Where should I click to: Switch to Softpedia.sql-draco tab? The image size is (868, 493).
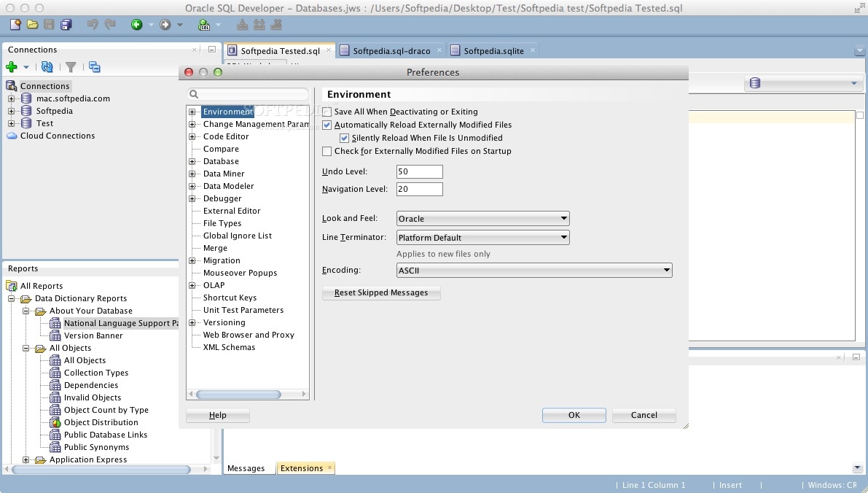[391, 51]
